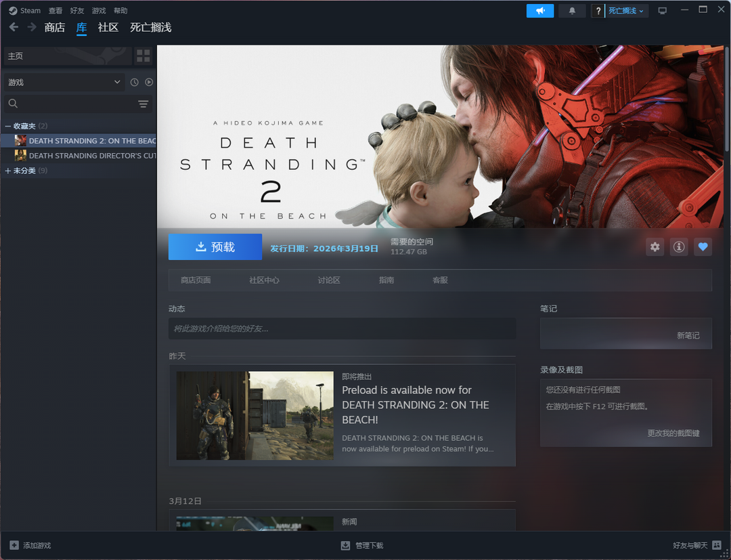Open game settings gear icon

(x=655, y=247)
